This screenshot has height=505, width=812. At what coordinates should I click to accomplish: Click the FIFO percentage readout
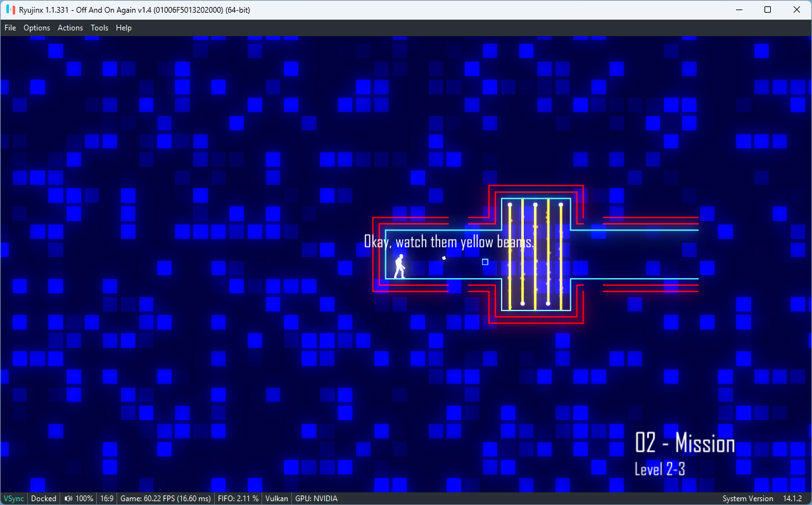pyautogui.click(x=238, y=499)
